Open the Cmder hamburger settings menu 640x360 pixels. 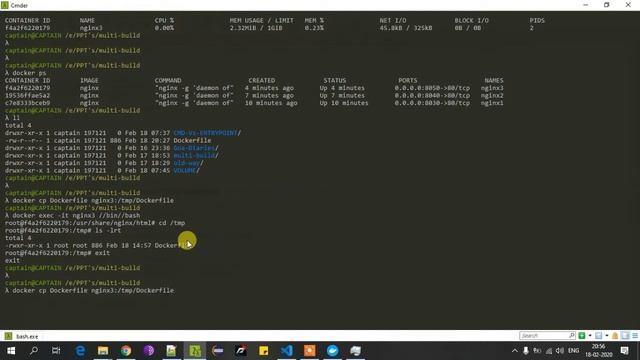point(635,336)
